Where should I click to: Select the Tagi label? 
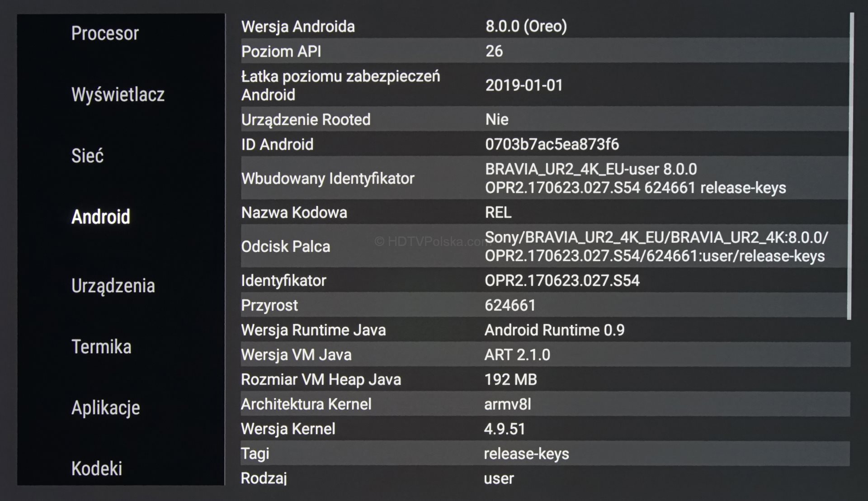pos(255,454)
